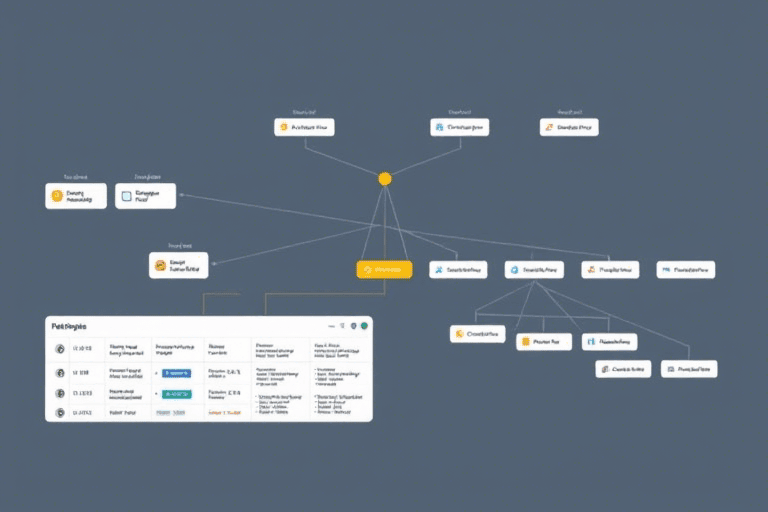Select the yellow highlighted node below the hub
768x512 pixels.
point(384,269)
